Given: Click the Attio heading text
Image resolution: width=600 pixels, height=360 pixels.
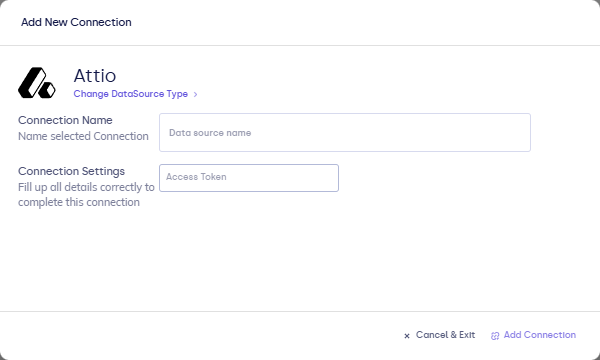Looking at the screenshot, I should 95,75.
